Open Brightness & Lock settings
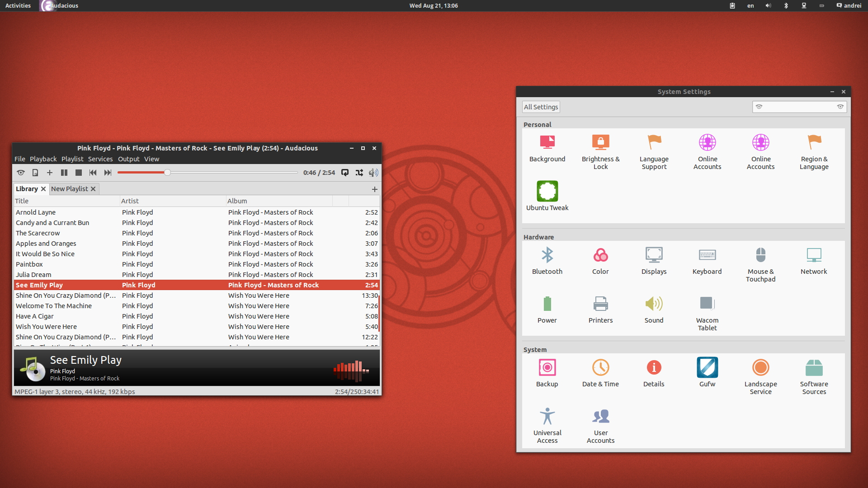This screenshot has height=488, width=868. coord(601,152)
